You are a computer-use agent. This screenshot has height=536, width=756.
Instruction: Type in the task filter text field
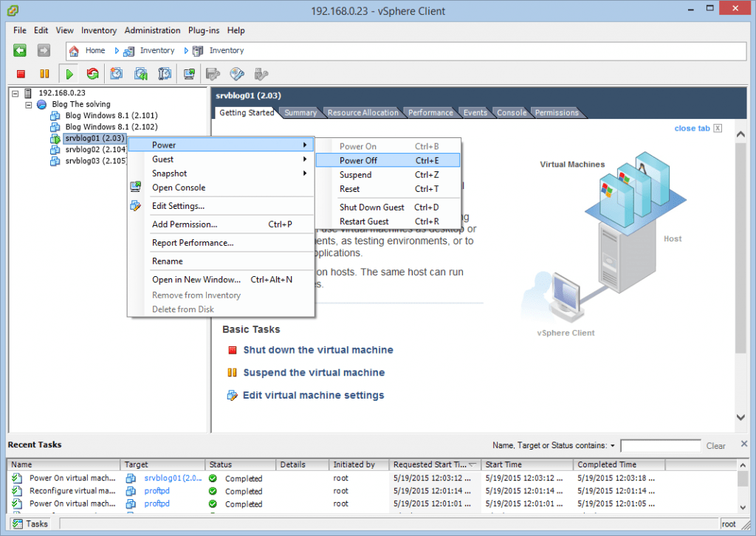point(660,445)
